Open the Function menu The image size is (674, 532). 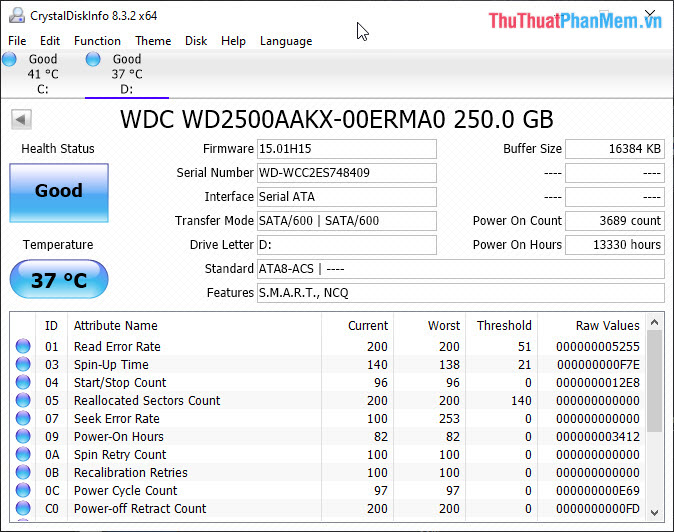point(97,41)
